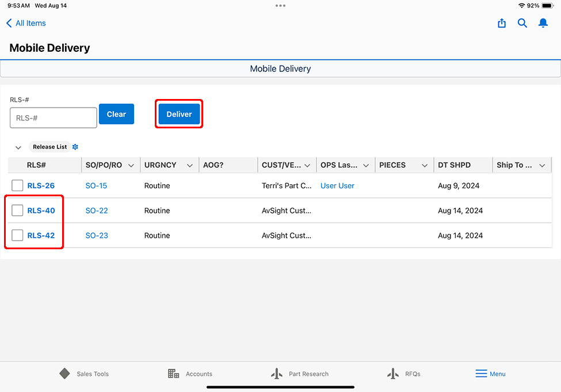Viewport: 561px width, 392px height.
Task: Tap the share icon in the top bar
Action: pyautogui.click(x=502, y=23)
